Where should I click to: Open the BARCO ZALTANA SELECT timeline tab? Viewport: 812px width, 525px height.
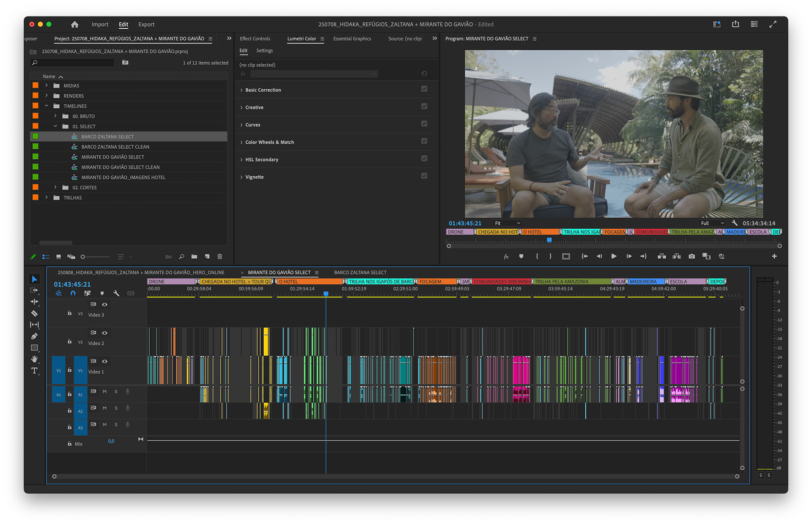point(360,273)
